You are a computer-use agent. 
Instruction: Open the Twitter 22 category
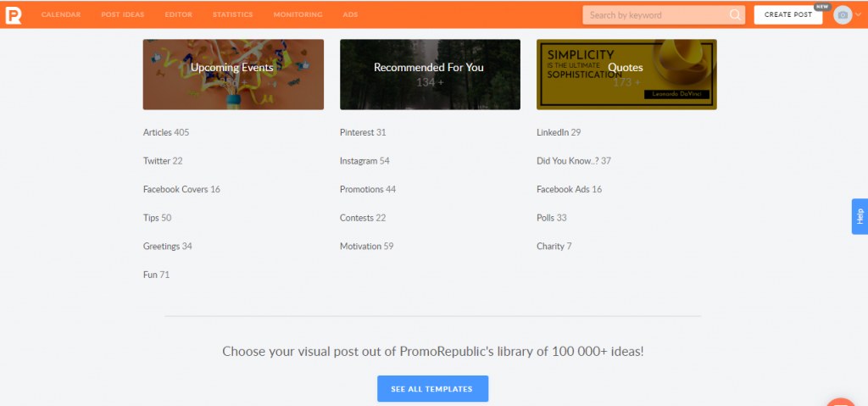163,161
